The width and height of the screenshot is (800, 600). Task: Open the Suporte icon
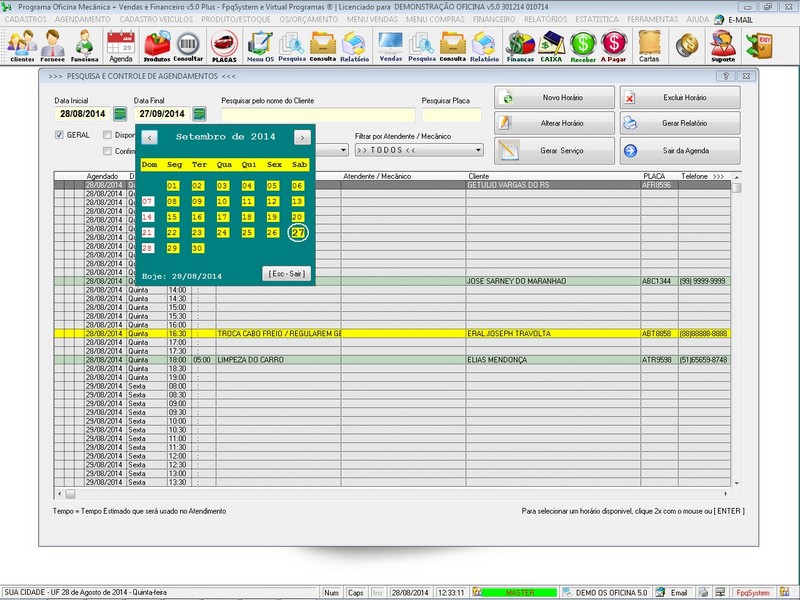pos(723,46)
